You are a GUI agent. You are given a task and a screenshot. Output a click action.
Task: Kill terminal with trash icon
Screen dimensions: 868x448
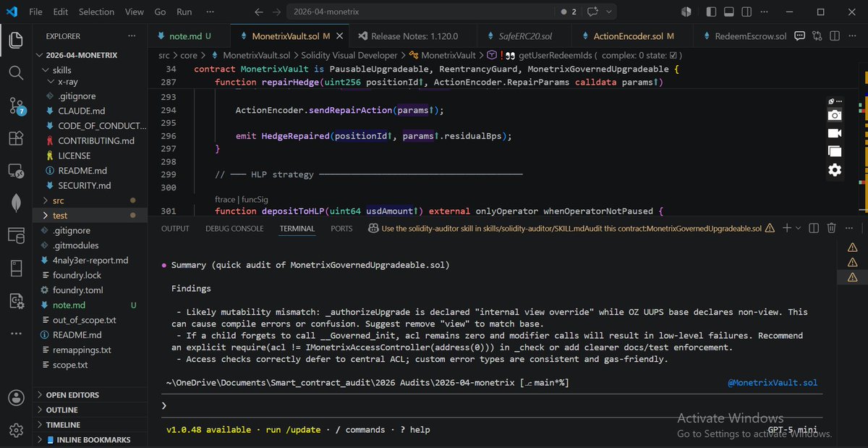(x=832, y=228)
